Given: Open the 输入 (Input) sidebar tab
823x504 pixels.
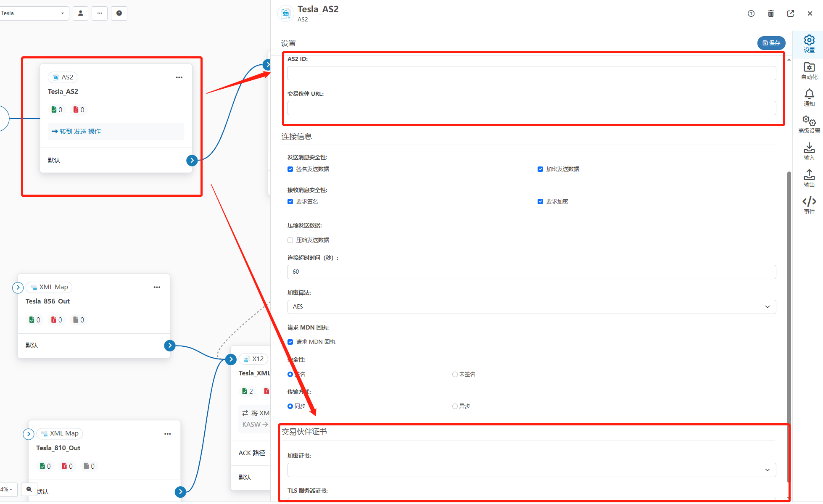Looking at the screenshot, I should click(x=809, y=151).
